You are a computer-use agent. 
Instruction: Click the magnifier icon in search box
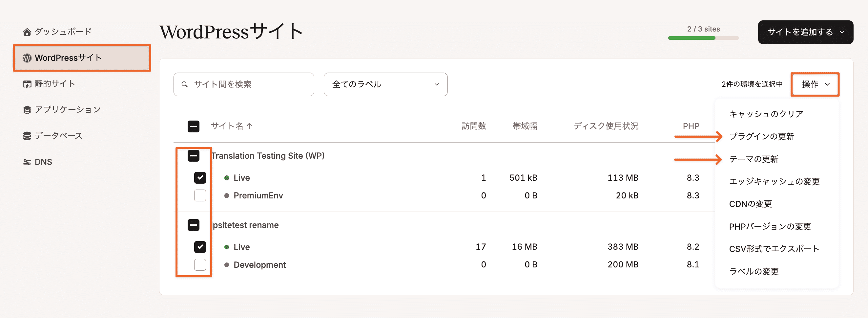tap(184, 84)
